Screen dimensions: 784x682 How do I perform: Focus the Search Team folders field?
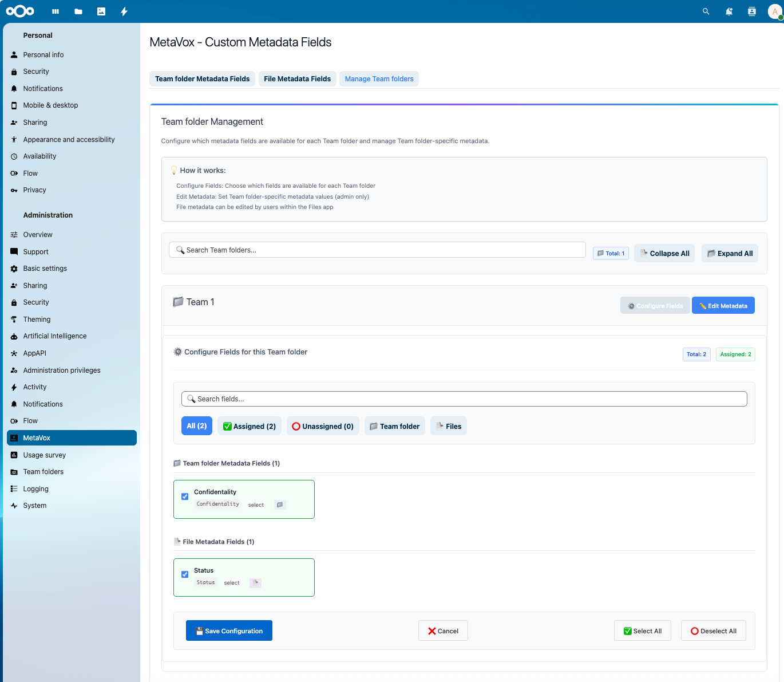(377, 250)
